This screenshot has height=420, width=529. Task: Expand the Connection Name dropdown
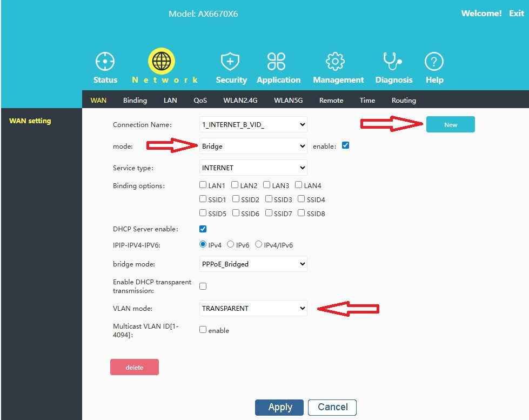tap(253, 124)
